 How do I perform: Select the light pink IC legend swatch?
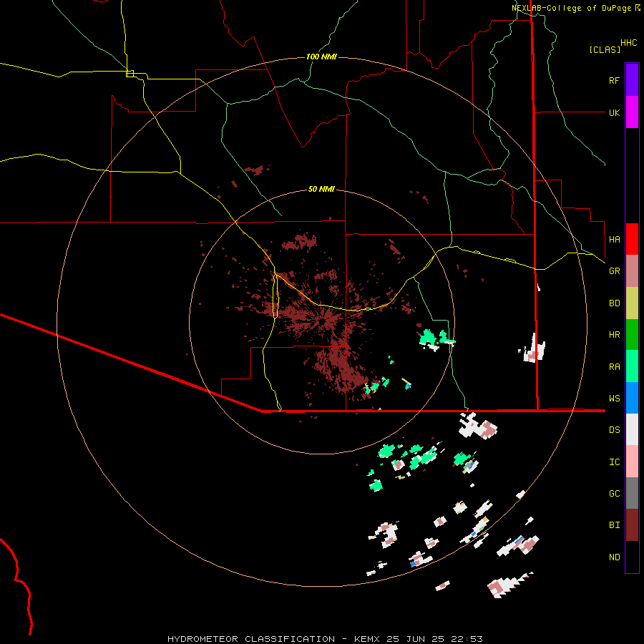pos(632,462)
